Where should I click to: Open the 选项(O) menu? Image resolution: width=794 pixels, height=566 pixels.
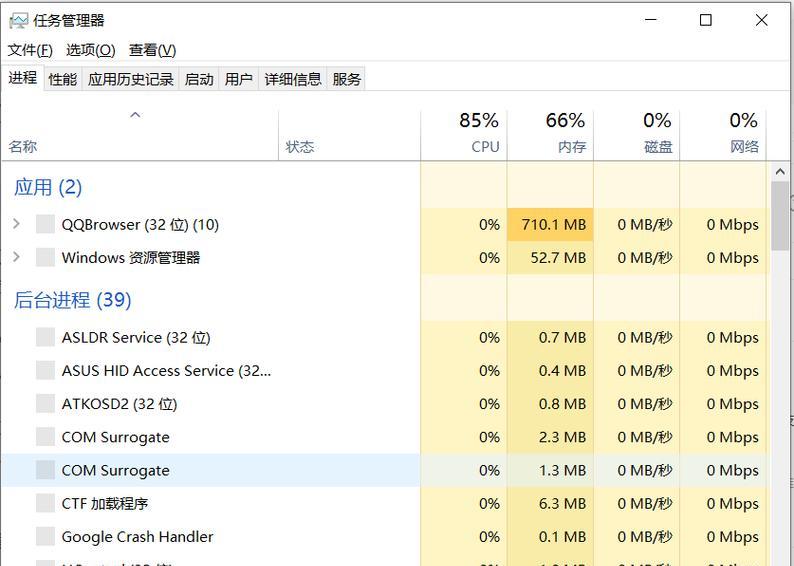[91, 50]
